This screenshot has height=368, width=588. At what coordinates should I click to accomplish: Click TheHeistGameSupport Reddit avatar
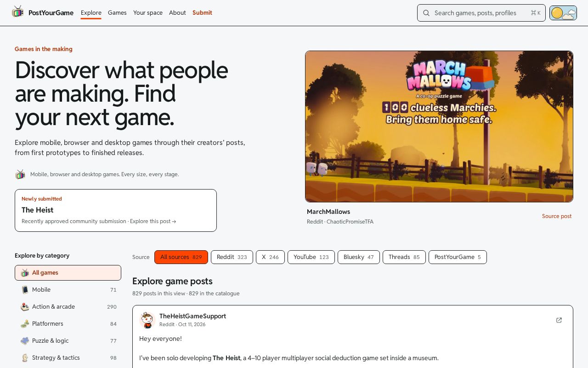(x=147, y=320)
